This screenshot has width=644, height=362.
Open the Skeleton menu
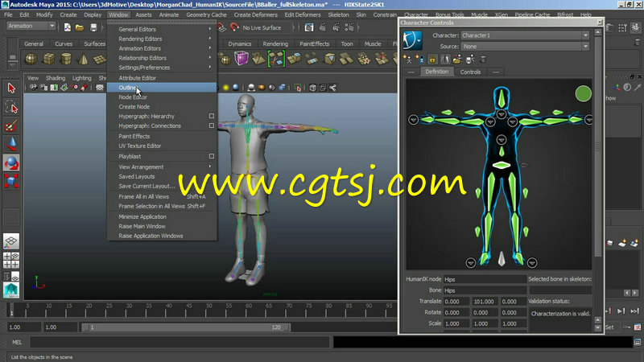pyautogui.click(x=338, y=14)
